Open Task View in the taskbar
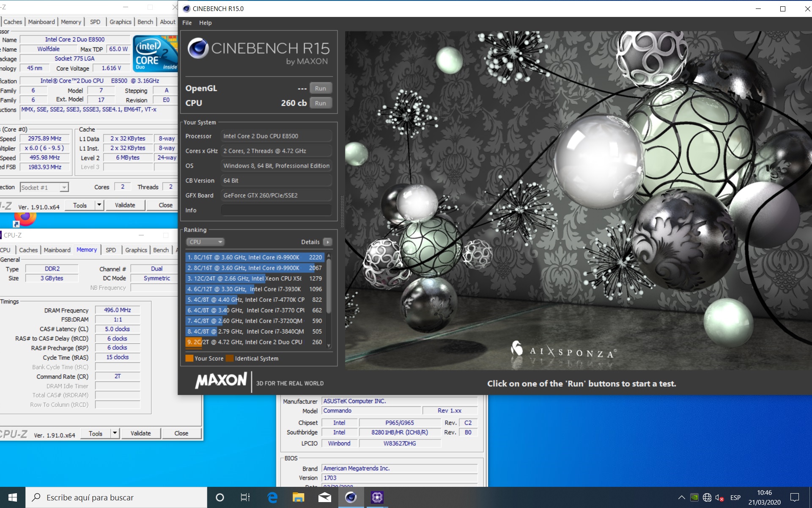The image size is (812, 508). click(x=245, y=497)
